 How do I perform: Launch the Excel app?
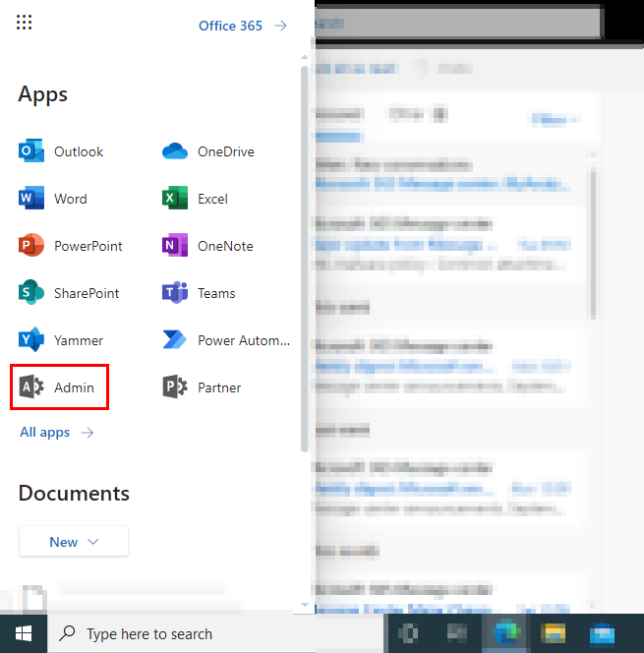pyautogui.click(x=196, y=199)
